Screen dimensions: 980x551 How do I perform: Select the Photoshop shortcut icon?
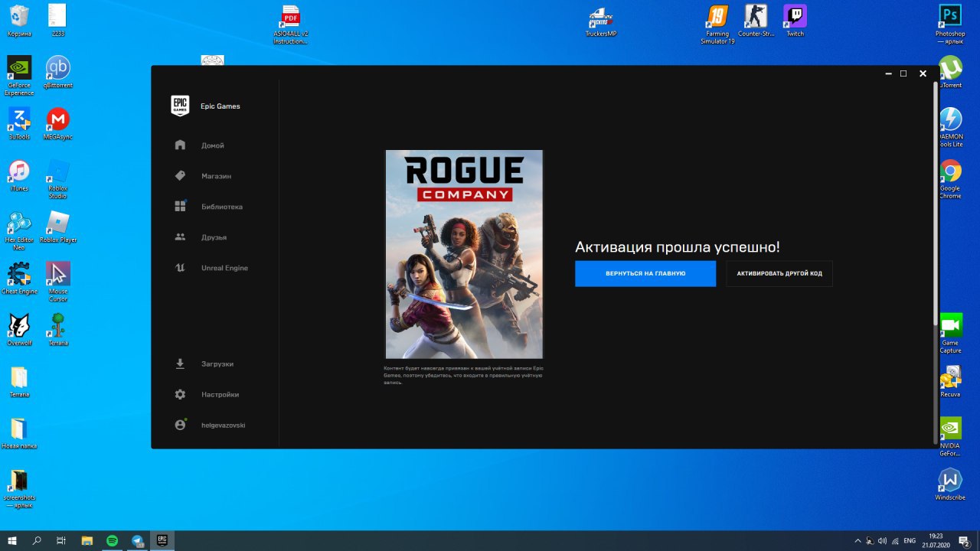[x=950, y=24]
